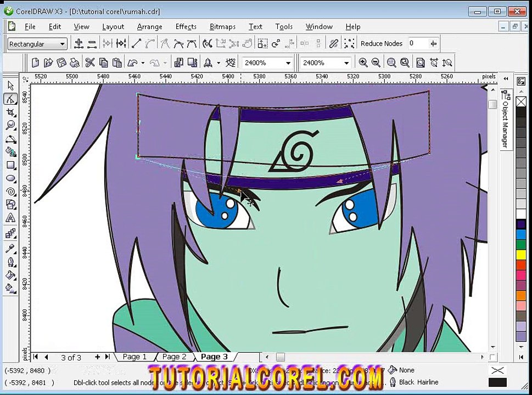Open the Bitmaps menu
Viewport: 532px width, 395px height.
(222, 26)
